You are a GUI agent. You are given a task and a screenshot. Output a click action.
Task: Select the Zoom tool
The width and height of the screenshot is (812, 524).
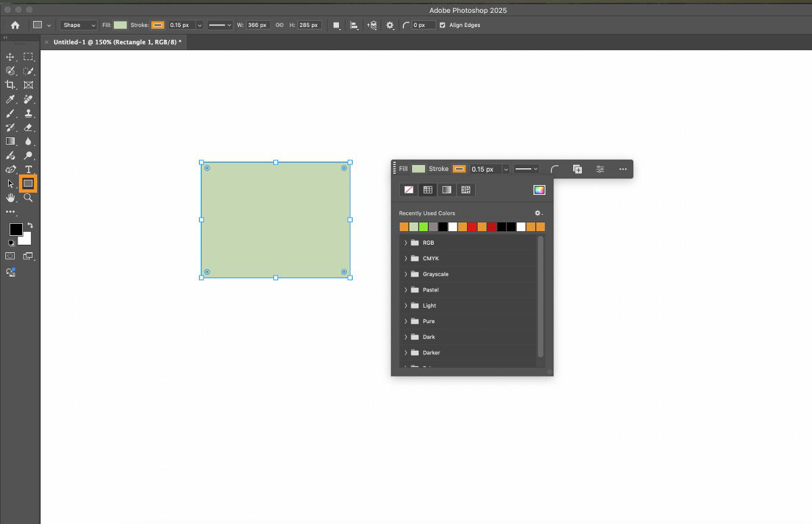(x=27, y=197)
